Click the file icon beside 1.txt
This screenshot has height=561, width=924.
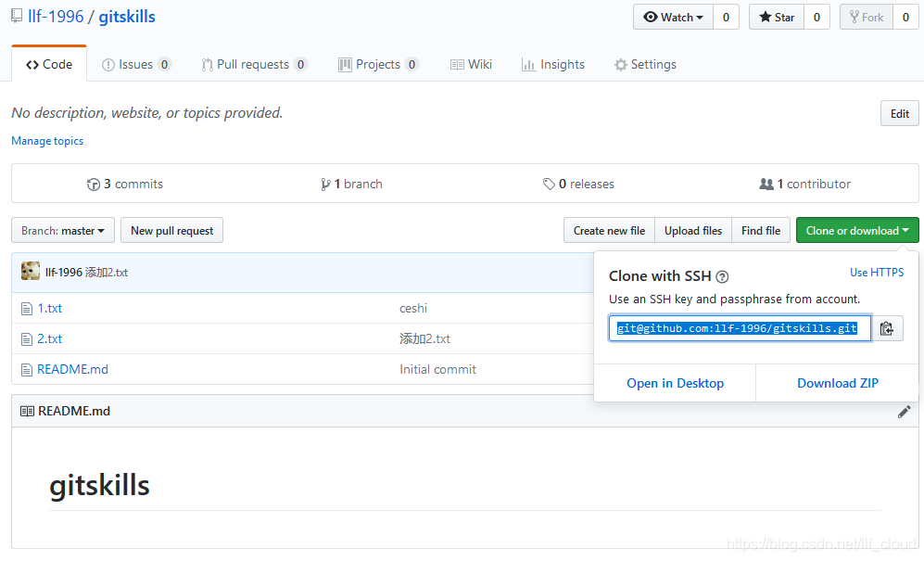point(27,309)
